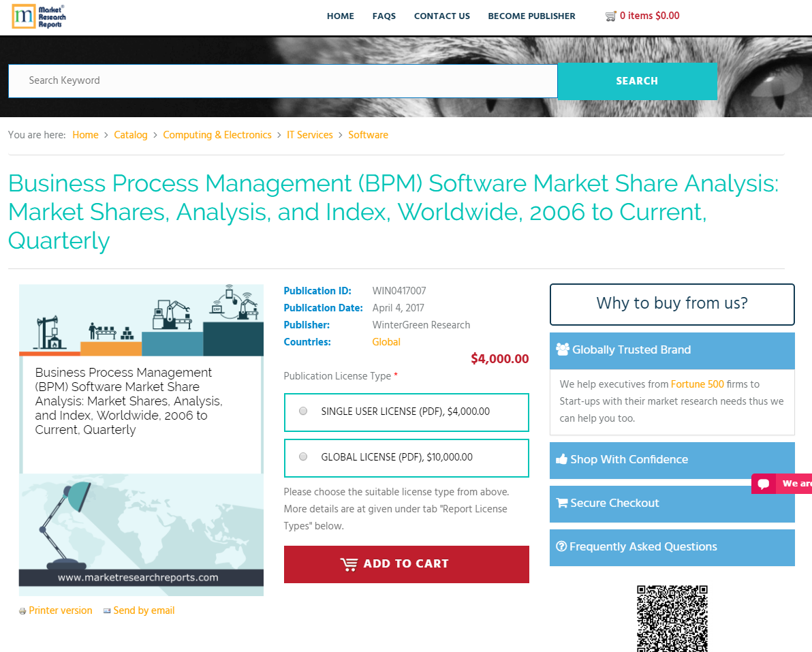Open the 0 items $0.00 cart link
Screen dimensions: 812x652
pos(649,16)
